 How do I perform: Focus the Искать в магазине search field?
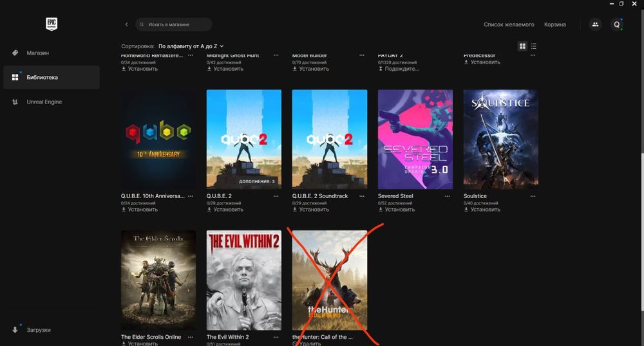pos(174,24)
